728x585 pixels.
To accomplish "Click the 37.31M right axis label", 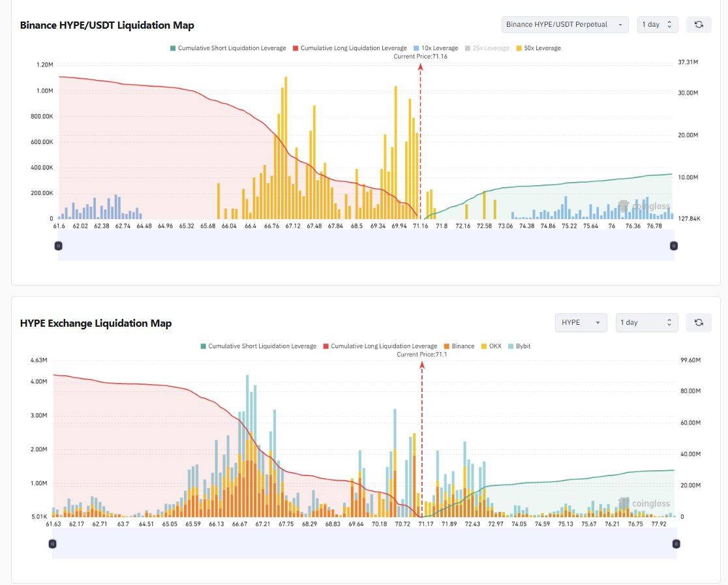I will coord(688,62).
